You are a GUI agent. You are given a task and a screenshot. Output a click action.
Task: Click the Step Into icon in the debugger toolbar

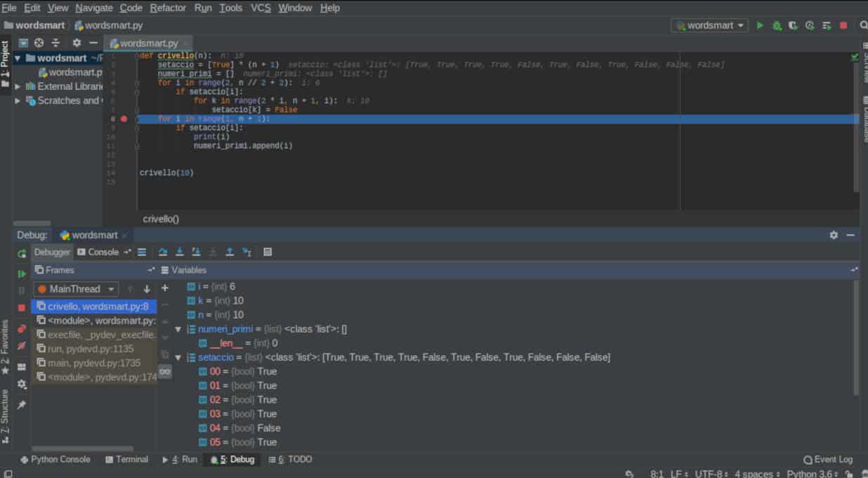(180, 252)
